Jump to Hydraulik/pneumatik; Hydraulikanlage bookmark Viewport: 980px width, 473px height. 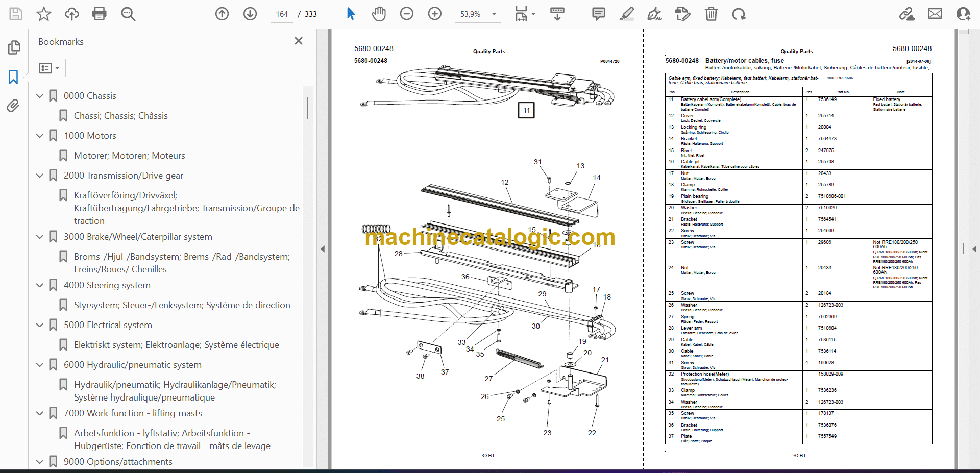(175, 391)
